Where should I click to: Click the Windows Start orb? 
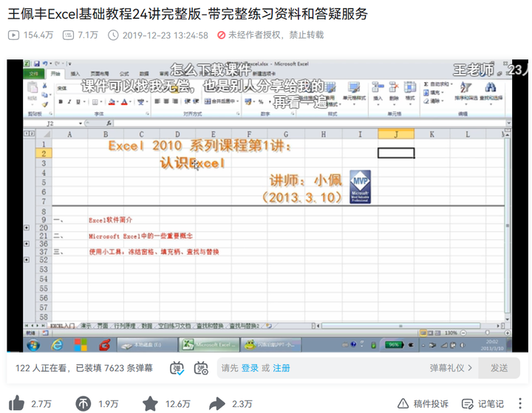[33, 345]
